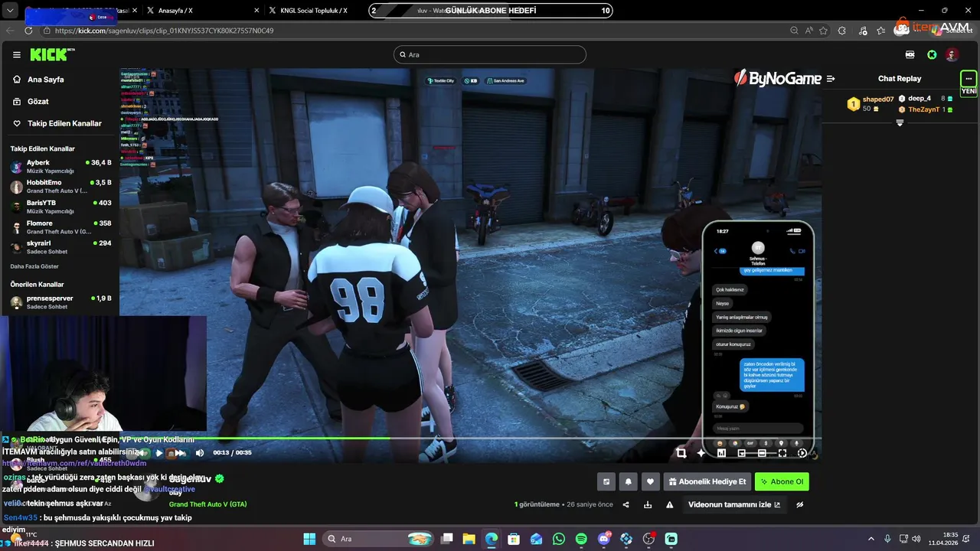The image size is (980, 551).
Task: Open the browser tab list dropdown
Action: [10, 11]
